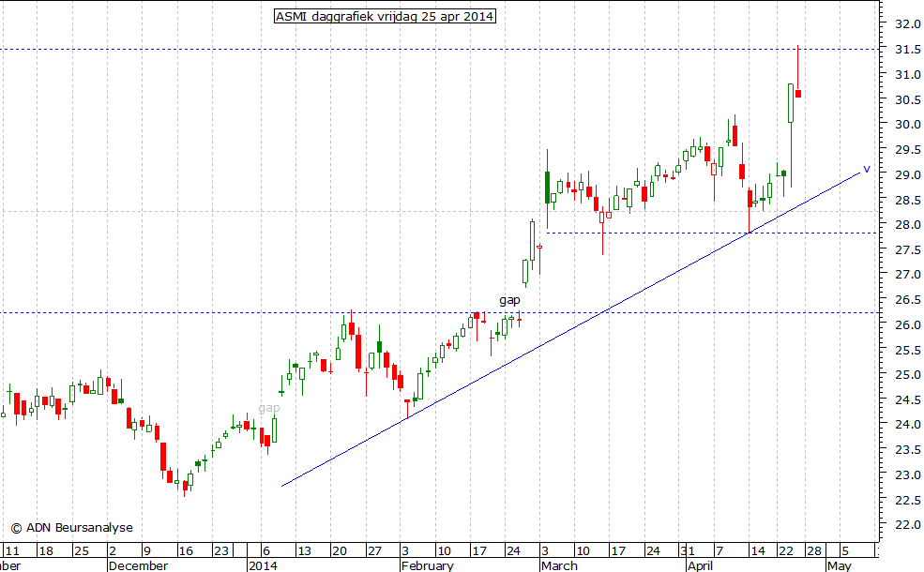Click the 28.0 price axis label
The width and height of the screenshot is (924, 572).
(907, 224)
